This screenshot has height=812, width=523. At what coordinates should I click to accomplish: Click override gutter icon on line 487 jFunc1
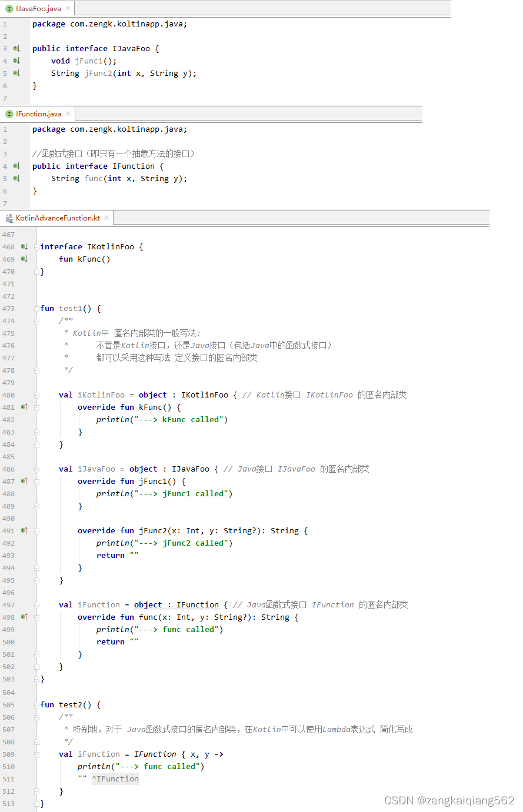click(24, 481)
